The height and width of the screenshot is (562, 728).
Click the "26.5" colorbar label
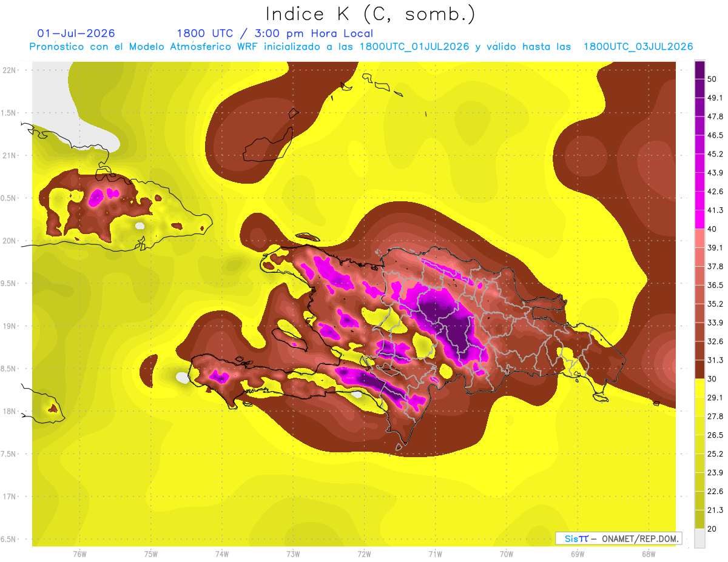click(715, 435)
